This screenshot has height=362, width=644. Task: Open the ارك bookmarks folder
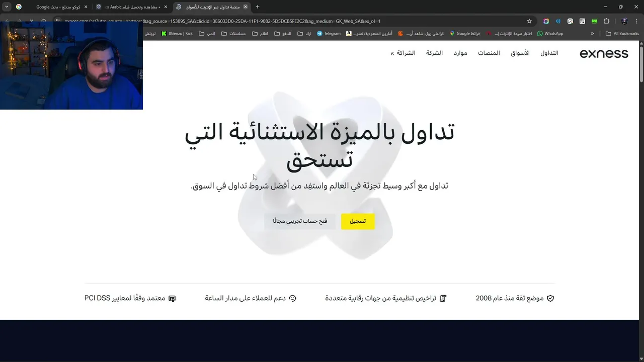[304, 34]
